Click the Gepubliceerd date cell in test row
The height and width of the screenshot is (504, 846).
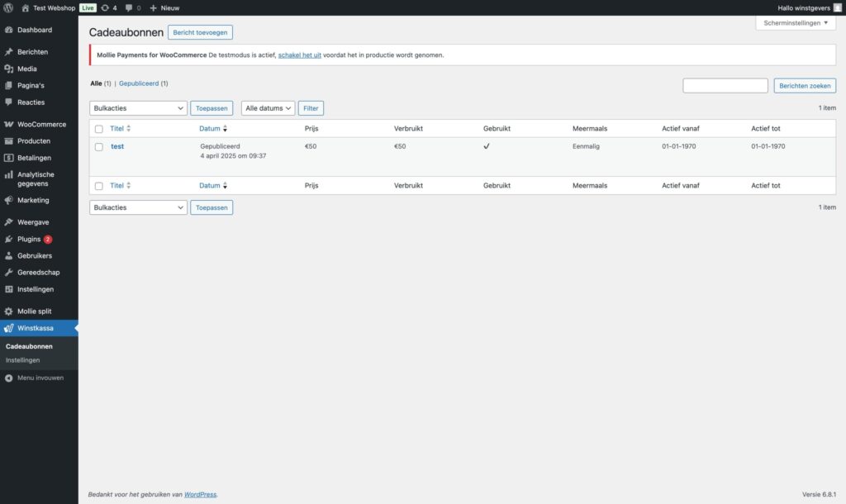pos(233,151)
